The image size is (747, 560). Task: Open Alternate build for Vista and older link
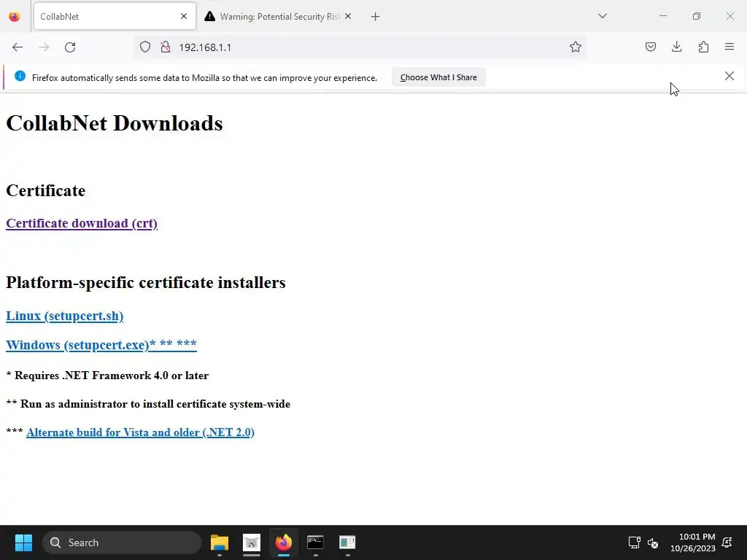click(x=140, y=432)
